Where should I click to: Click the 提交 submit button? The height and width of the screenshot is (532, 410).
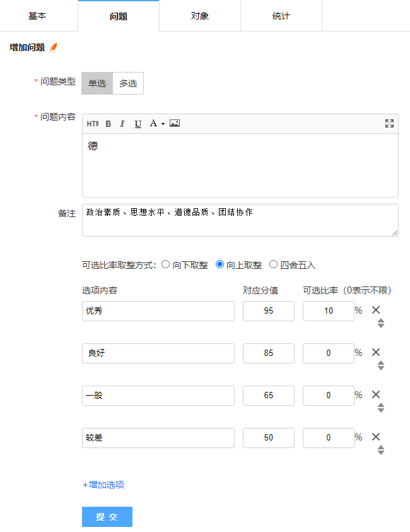click(107, 517)
